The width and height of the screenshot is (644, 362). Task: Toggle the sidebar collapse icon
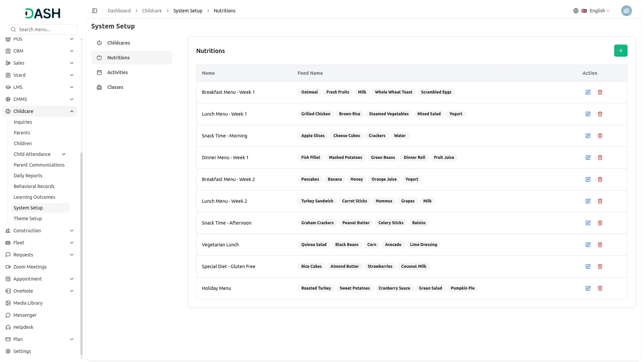pyautogui.click(x=95, y=11)
